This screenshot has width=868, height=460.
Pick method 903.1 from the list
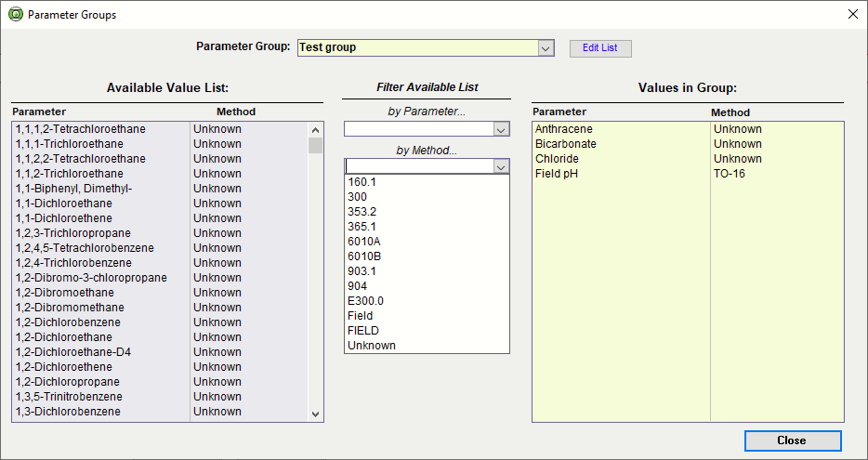point(427,271)
